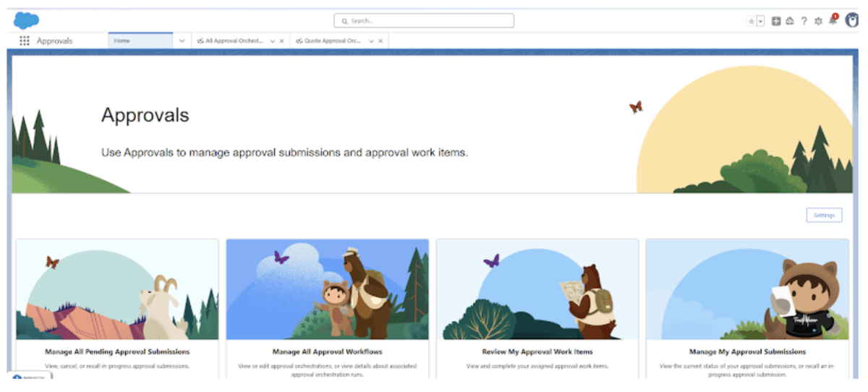The image size is (868, 392).
Task: Switch to the Home tab
Action: [x=141, y=41]
